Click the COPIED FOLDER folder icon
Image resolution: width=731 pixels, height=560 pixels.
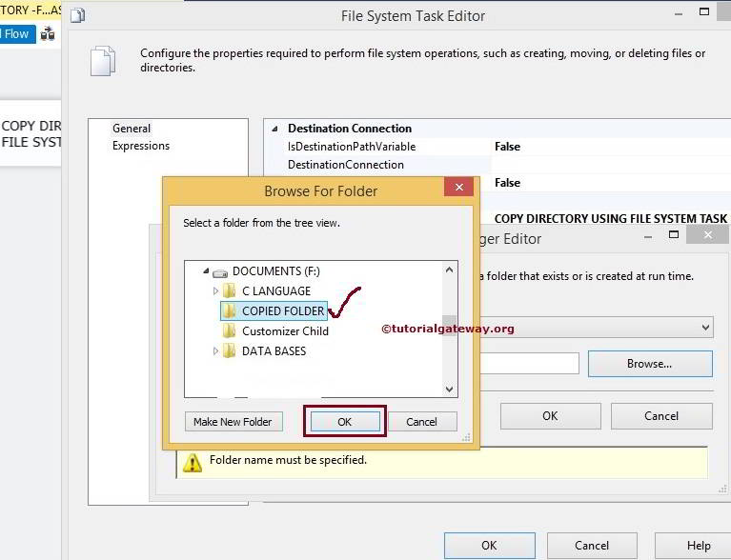coord(229,310)
